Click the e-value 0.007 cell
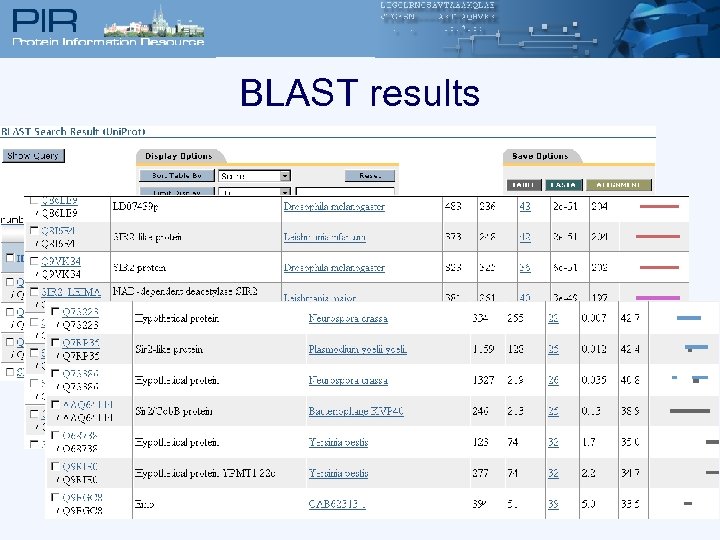This screenshot has width=720, height=540. pos(594,318)
